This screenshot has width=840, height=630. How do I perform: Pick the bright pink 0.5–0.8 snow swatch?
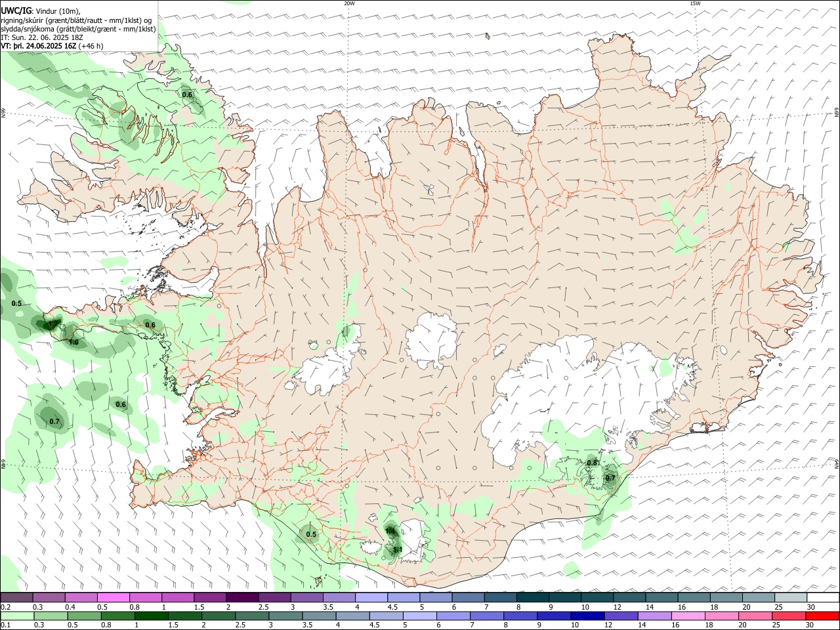pos(113,597)
